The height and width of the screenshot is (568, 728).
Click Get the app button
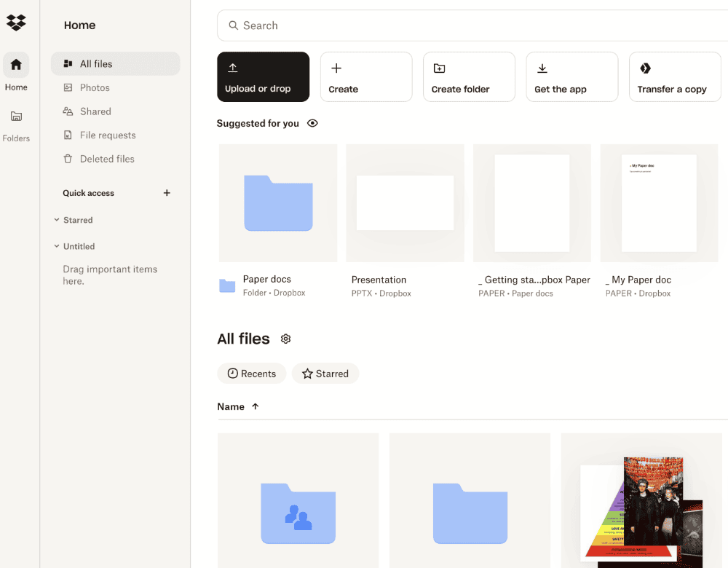tap(572, 76)
